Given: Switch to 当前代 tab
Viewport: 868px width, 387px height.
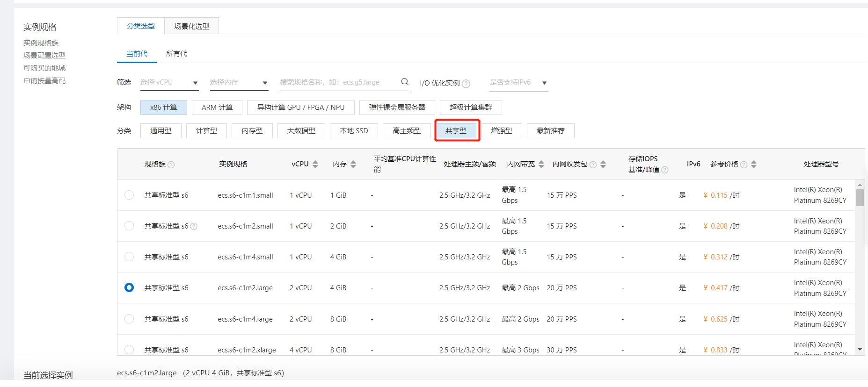Looking at the screenshot, I should [x=137, y=54].
